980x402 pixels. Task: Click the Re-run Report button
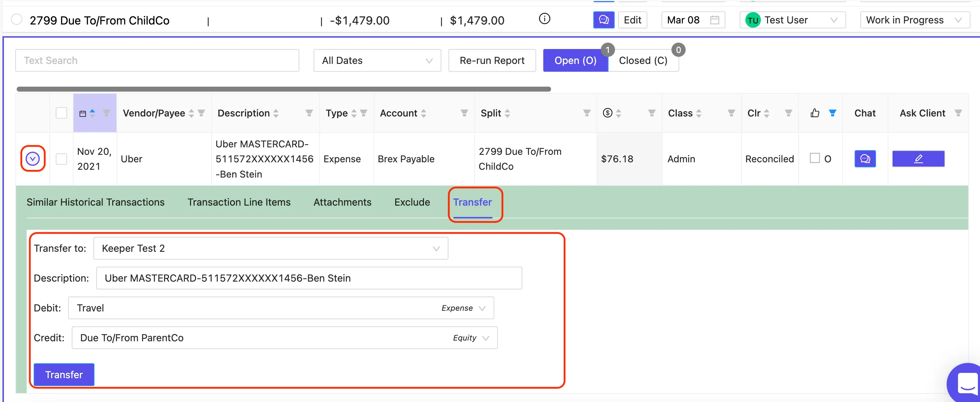(x=492, y=60)
